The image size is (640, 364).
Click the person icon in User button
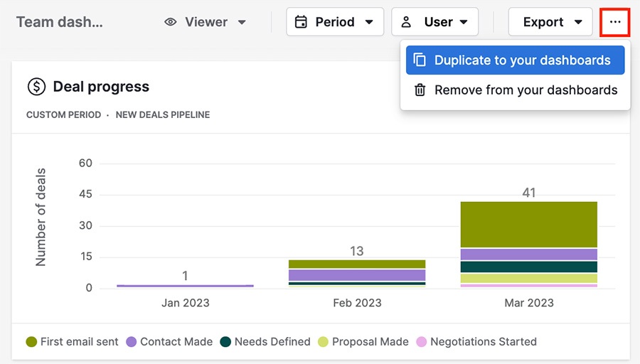click(407, 22)
